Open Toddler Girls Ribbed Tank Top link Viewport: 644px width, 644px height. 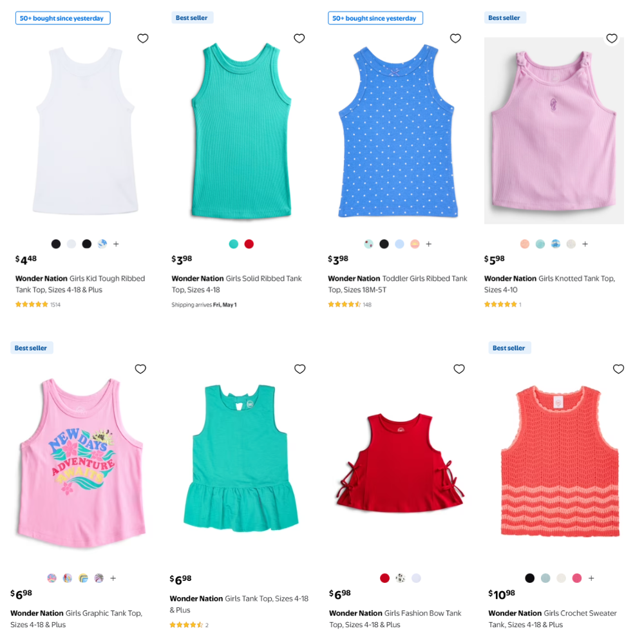coord(397,284)
